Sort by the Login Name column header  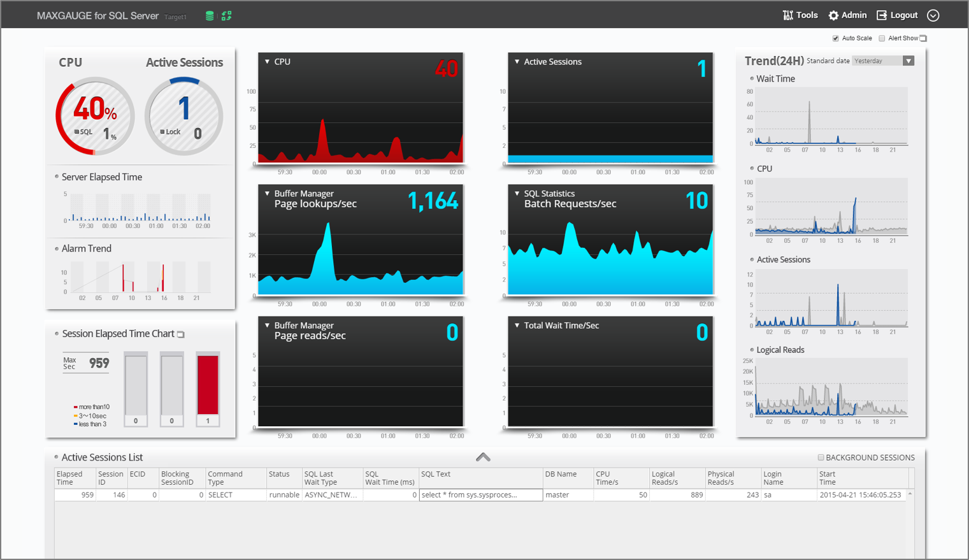pos(789,478)
